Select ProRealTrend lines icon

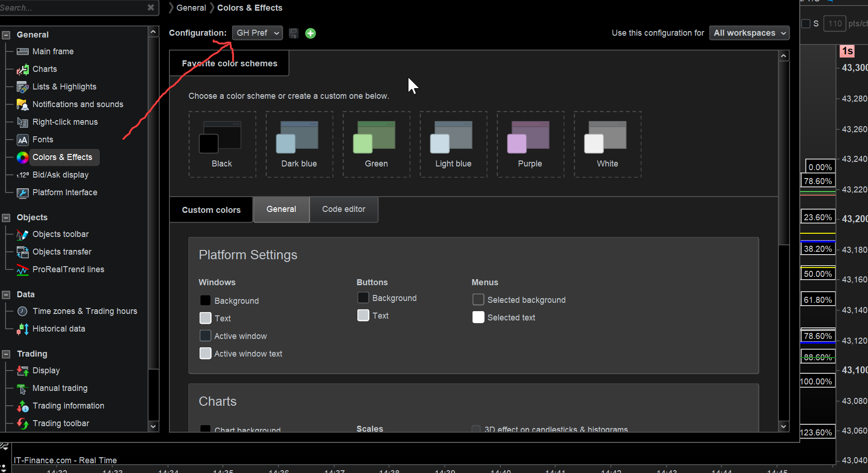click(x=22, y=269)
